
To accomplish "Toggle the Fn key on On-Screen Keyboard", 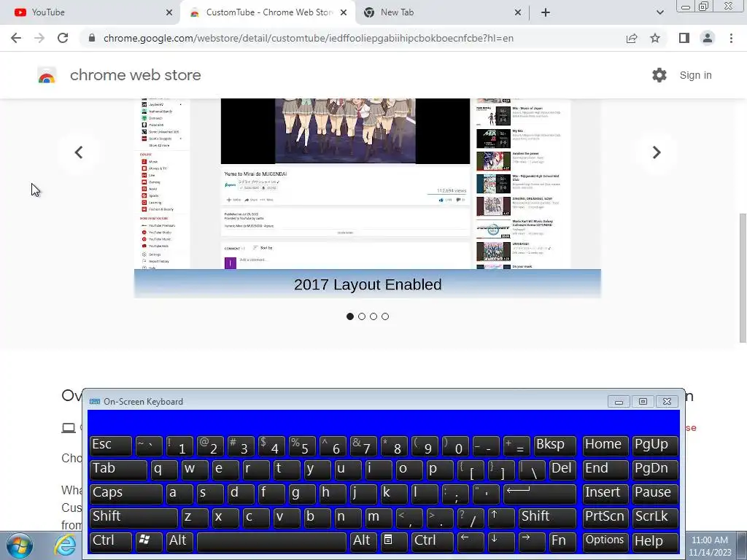I will (562, 542).
